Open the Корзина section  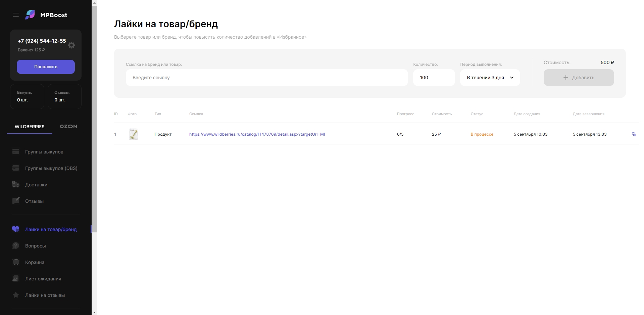coord(35,262)
